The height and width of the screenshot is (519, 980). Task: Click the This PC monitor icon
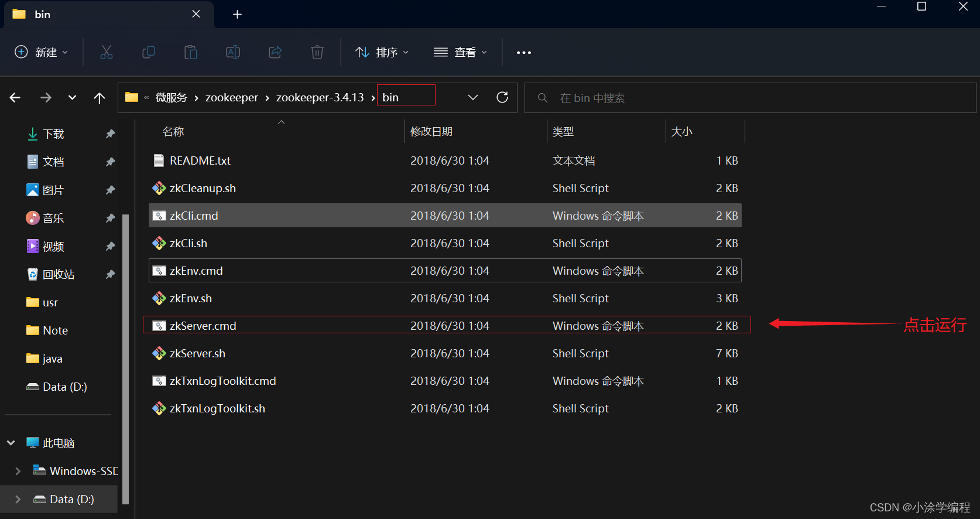tap(33, 443)
